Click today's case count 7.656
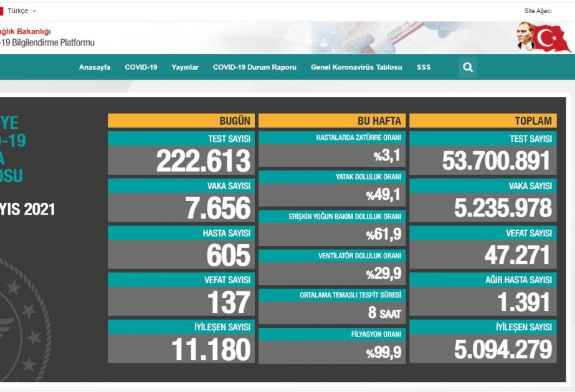Image resolution: width=575 pixels, height=392 pixels. [218, 208]
